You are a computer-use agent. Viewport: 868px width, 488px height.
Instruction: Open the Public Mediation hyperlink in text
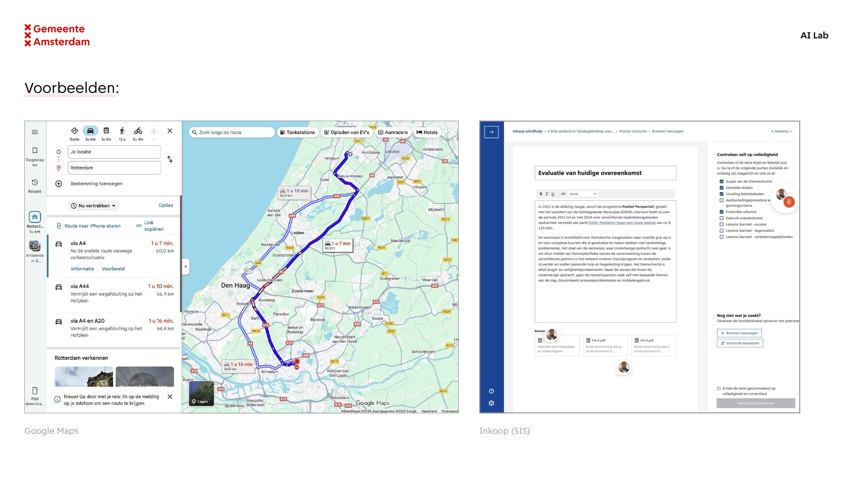coord(622,223)
